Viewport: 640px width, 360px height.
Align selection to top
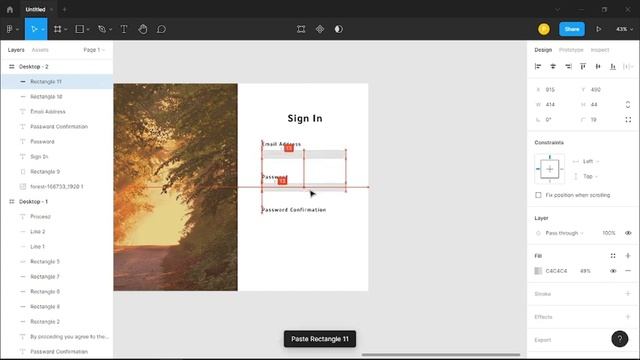pyautogui.click(x=583, y=67)
